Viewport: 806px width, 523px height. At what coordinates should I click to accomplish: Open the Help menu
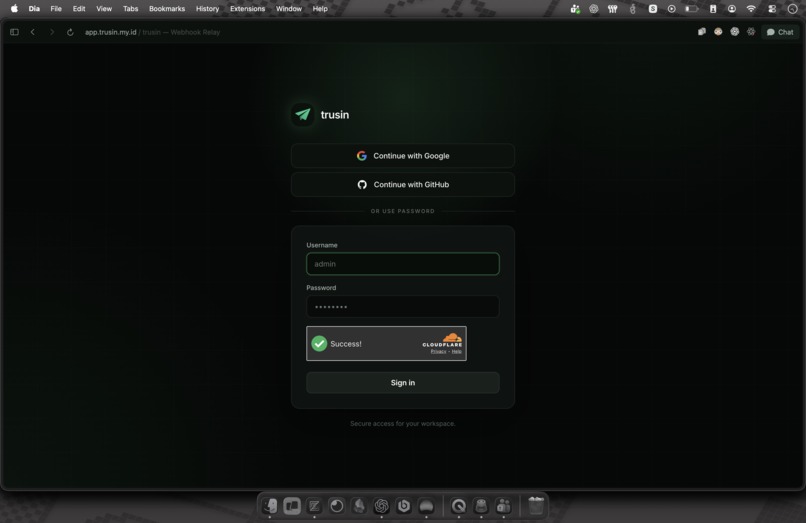320,9
